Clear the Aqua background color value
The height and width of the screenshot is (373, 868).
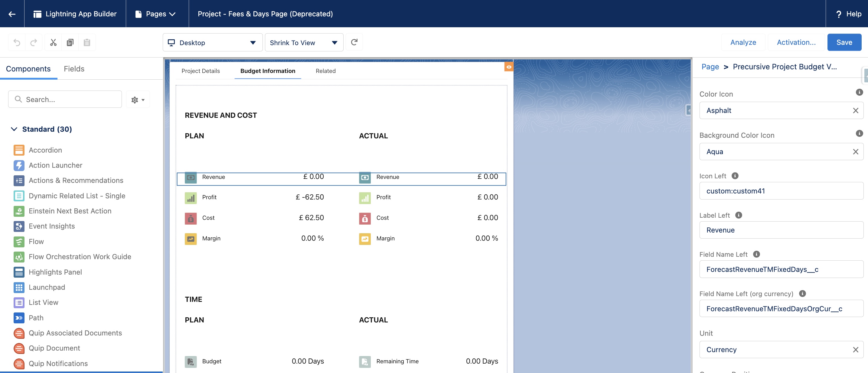856,152
